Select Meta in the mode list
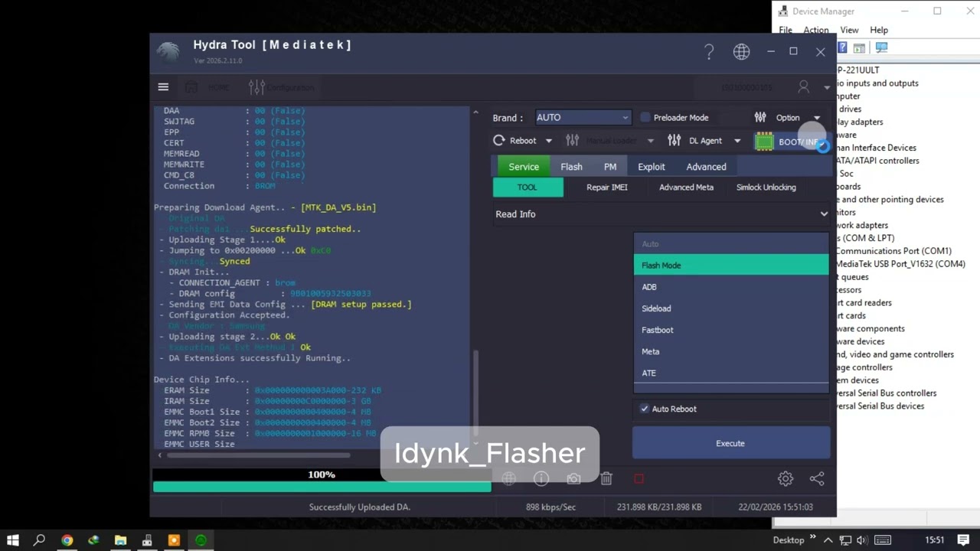 click(731, 351)
